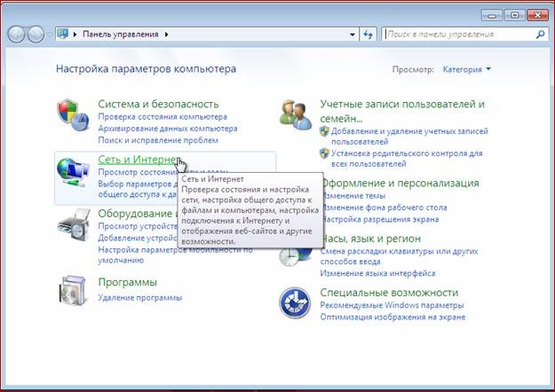Screen dimensions: 555x392
Task: Click shield icon beside Установка родительского контроля
Action: 324,153
